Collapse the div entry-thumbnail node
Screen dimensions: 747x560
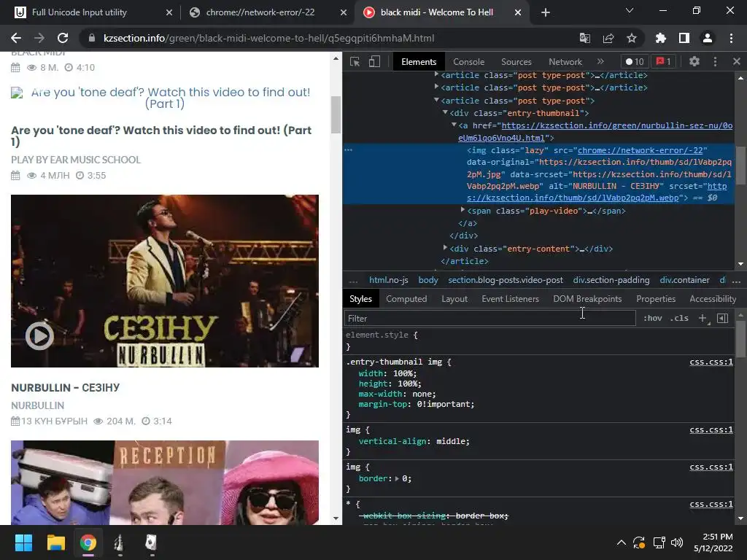point(445,112)
